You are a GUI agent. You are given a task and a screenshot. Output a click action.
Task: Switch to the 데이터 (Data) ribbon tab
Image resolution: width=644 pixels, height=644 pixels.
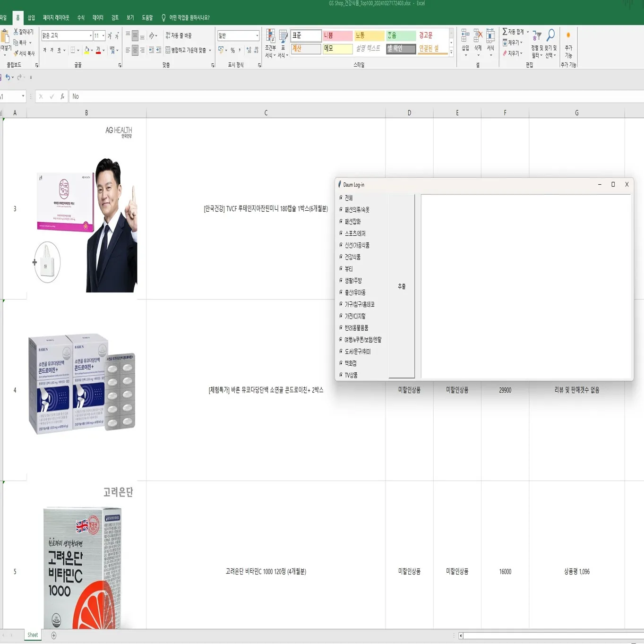click(98, 17)
